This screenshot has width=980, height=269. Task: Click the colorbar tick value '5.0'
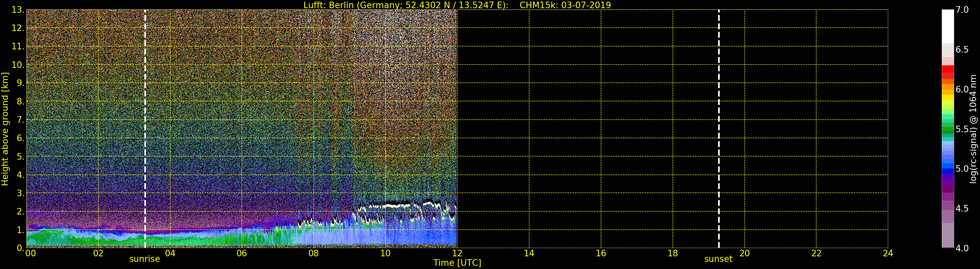click(x=962, y=169)
